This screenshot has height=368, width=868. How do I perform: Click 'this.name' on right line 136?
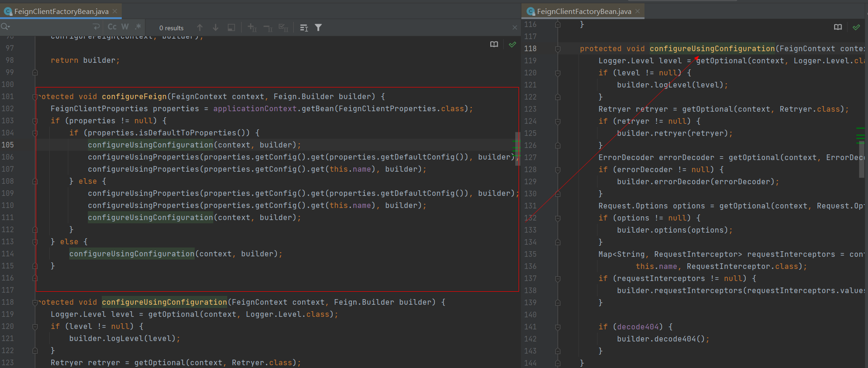pyautogui.click(x=657, y=266)
